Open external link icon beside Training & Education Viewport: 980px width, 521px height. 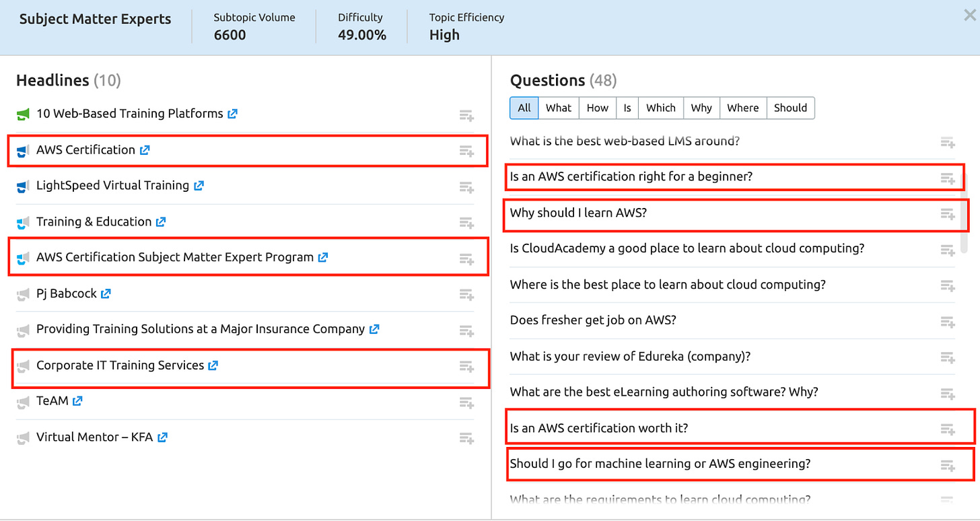[x=161, y=222]
